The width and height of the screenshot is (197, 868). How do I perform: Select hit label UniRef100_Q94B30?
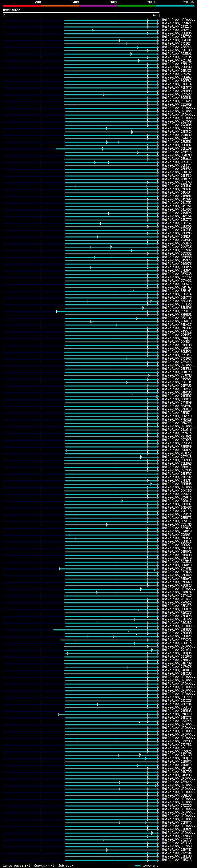click(177, 135)
